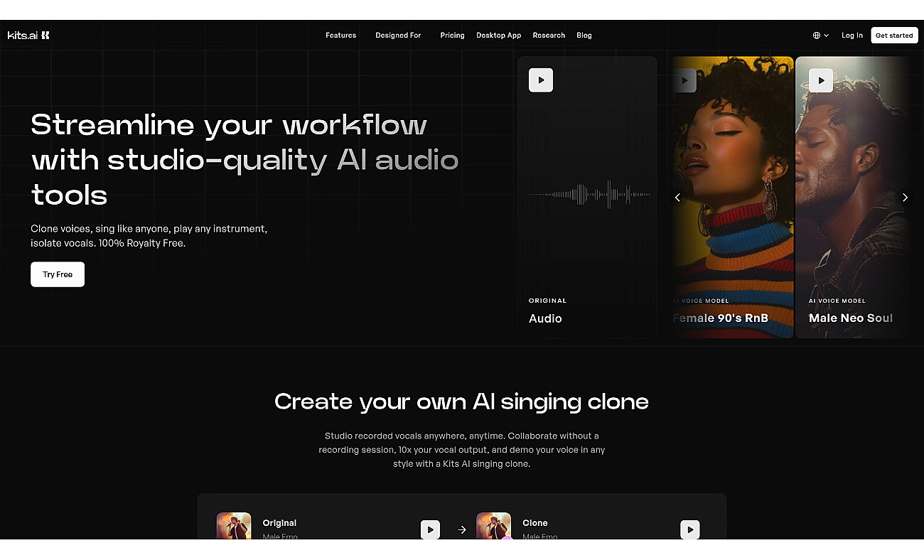Play the Clone Male Emo sample
Viewport: 924px width, 560px height.
[x=690, y=529]
